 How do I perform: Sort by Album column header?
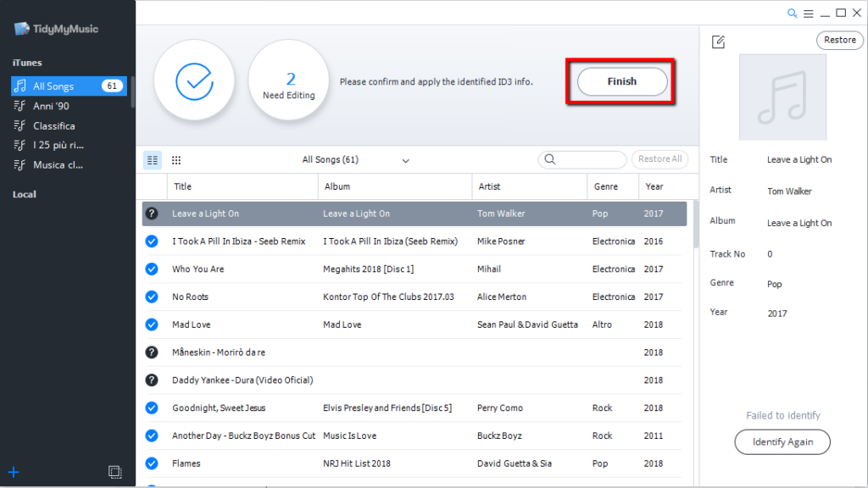395,186
